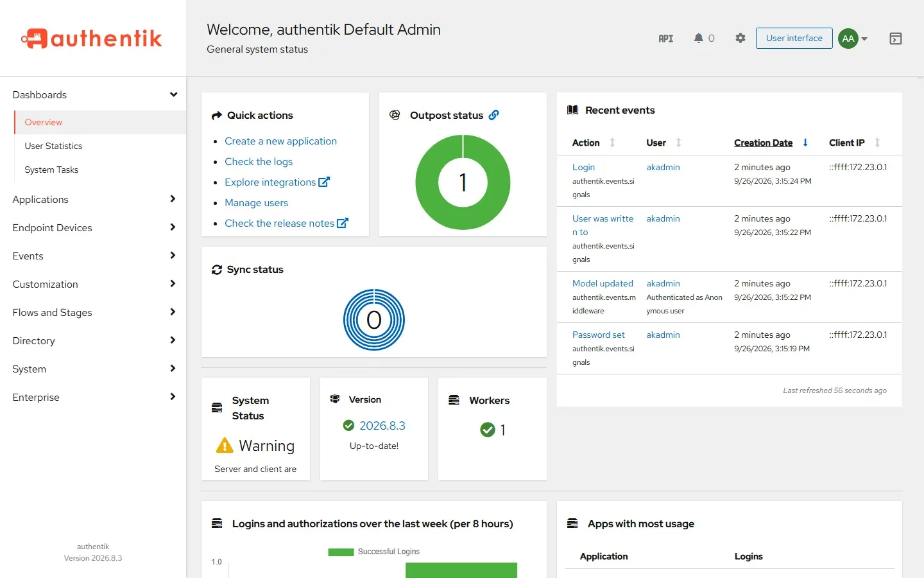Select Overview in the sidebar

(x=100, y=122)
